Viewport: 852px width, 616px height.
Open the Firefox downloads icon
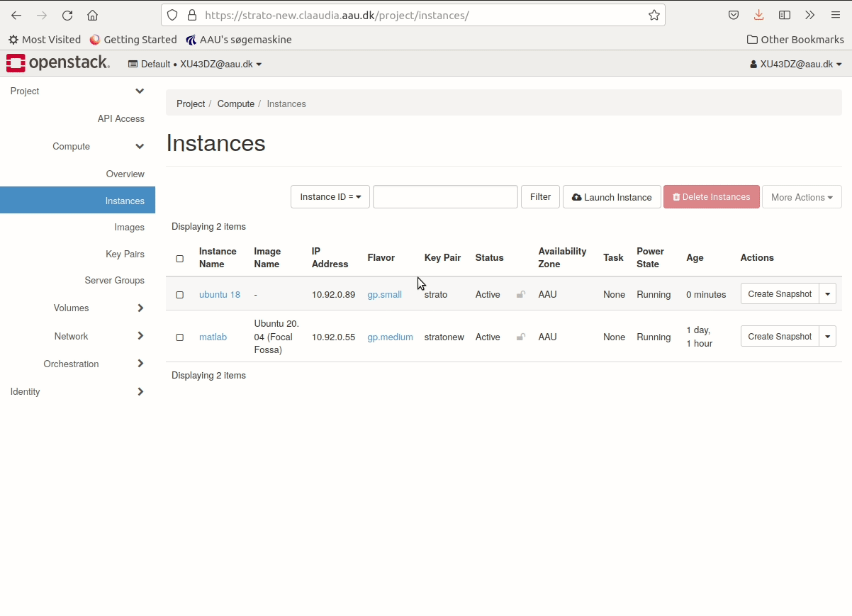758,15
